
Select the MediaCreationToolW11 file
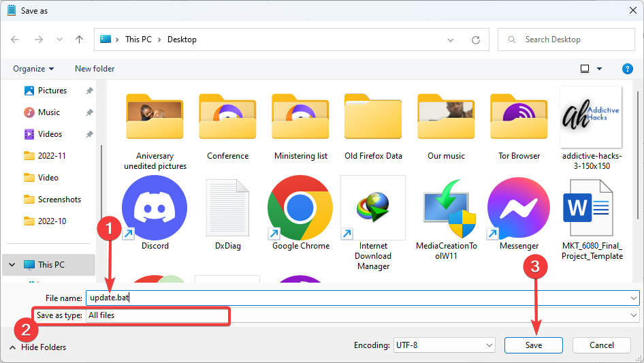[x=447, y=219]
